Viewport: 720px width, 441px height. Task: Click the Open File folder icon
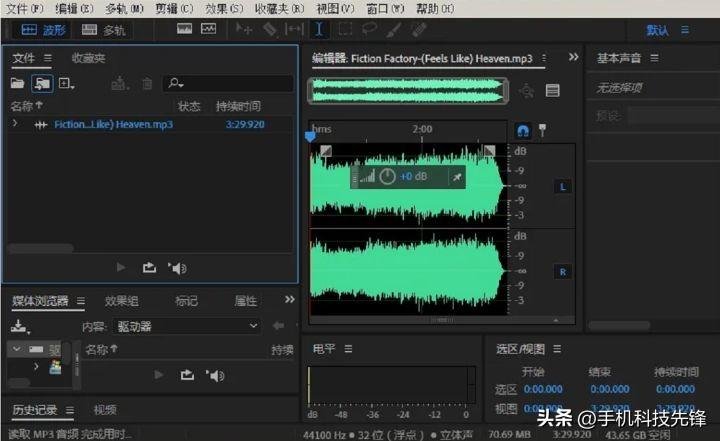click(17, 84)
